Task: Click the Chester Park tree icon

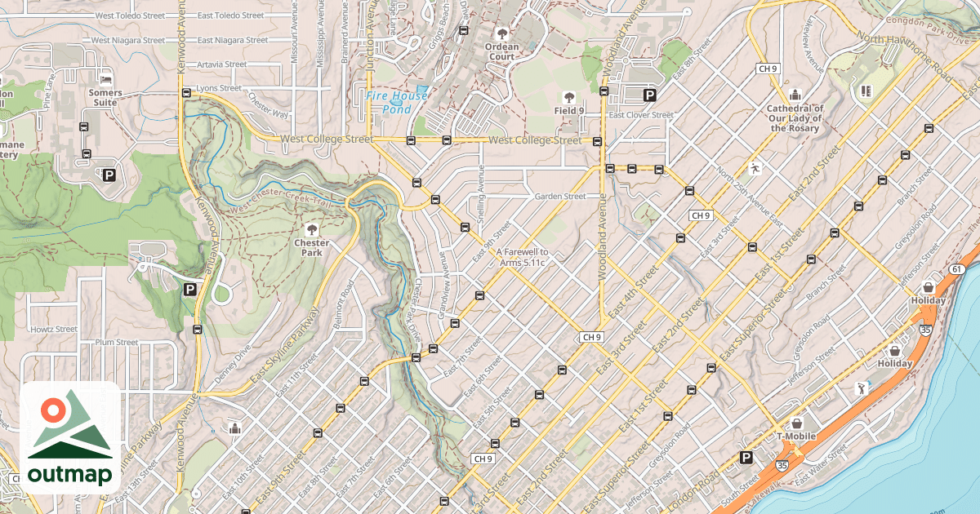Action: click(311, 229)
